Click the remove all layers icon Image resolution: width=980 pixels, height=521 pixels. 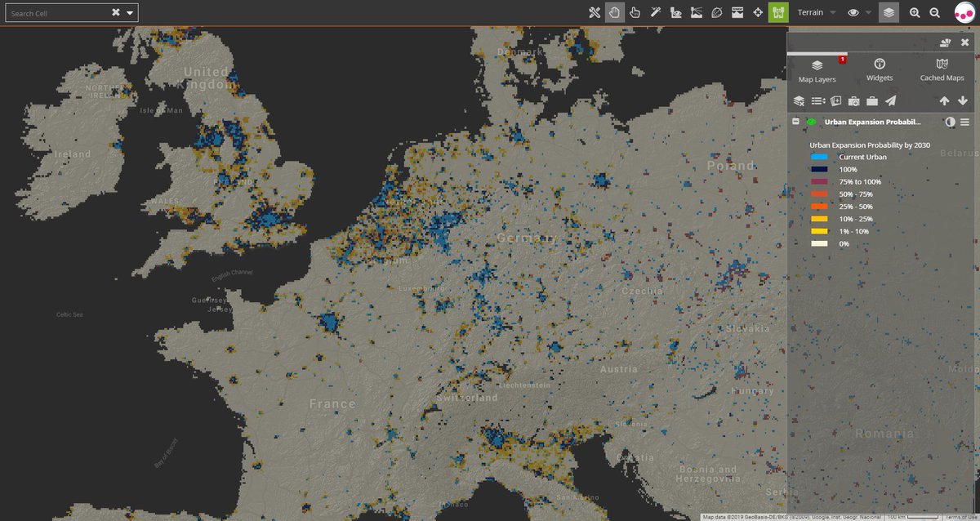tap(800, 100)
